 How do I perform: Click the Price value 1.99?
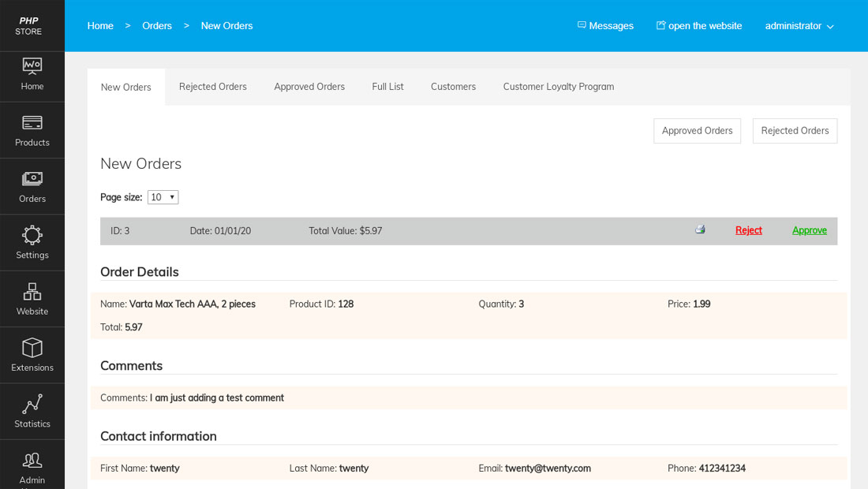702,304
